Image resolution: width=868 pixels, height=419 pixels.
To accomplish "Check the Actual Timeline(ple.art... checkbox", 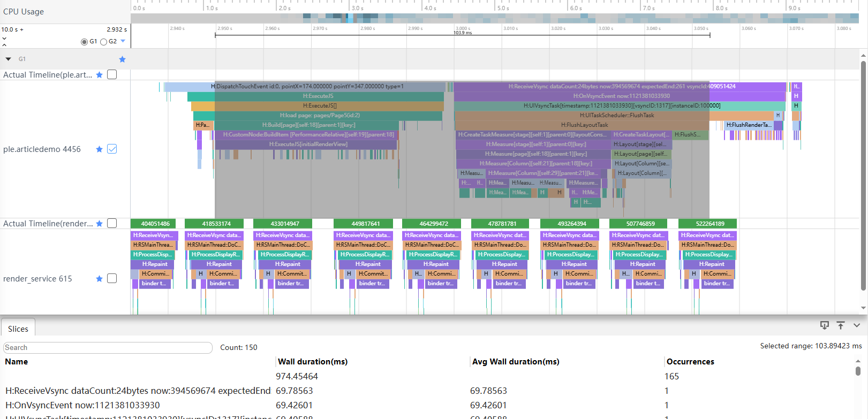I will tap(112, 74).
